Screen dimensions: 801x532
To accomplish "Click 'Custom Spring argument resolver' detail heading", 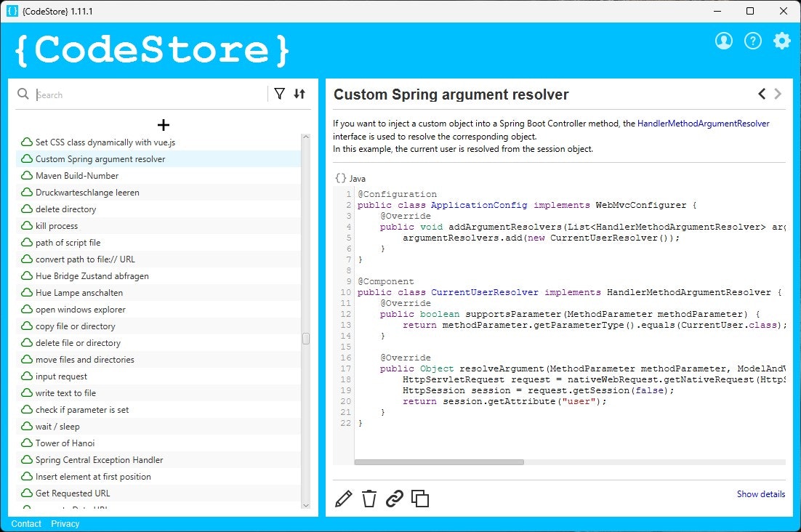I will pyautogui.click(x=451, y=94).
